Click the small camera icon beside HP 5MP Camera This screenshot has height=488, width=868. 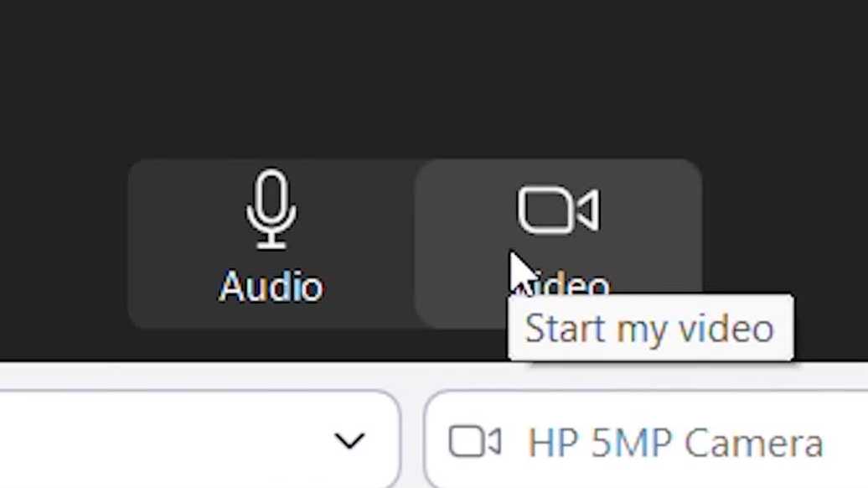pyautogui.click(x=474, y=442)
